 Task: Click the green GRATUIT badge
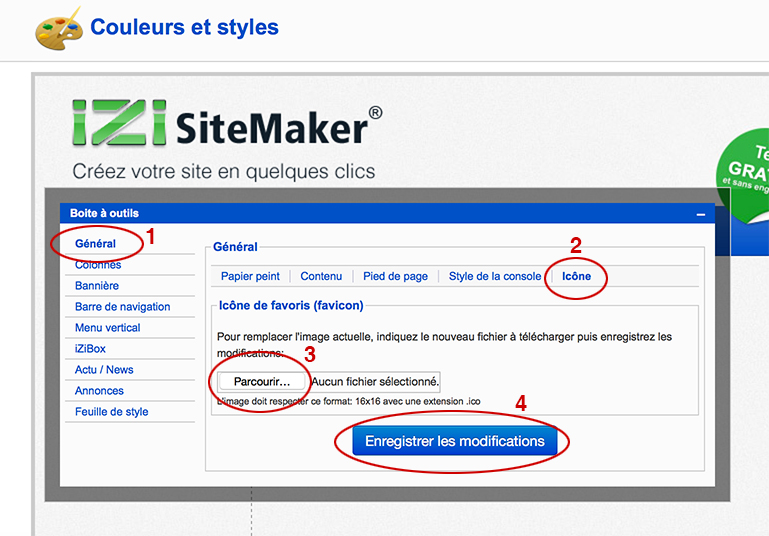[x=744, y=174]
